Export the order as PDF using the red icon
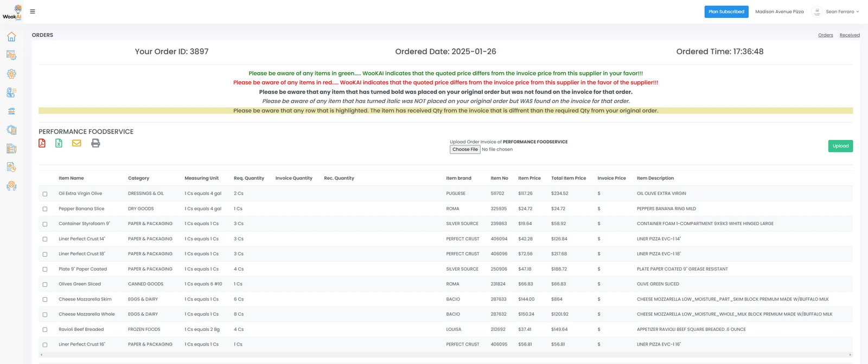This screenshot has height=364, width=868. [x=42, y=143]
